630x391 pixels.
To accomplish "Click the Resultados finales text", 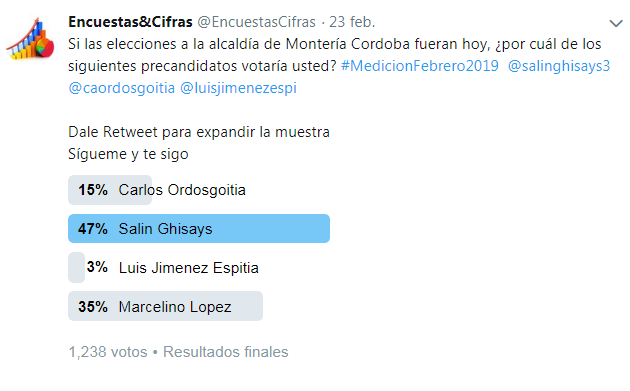I will (x=226, y=352).
